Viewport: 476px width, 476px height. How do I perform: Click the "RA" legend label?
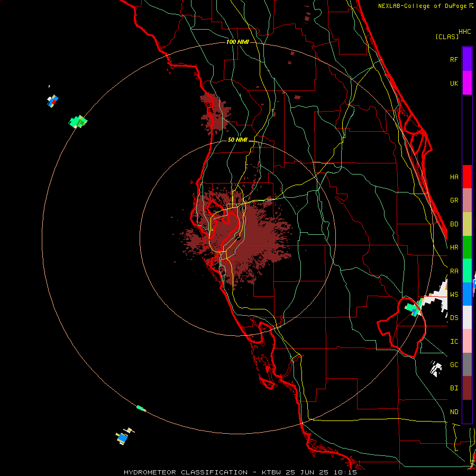[x=454, y=271]
